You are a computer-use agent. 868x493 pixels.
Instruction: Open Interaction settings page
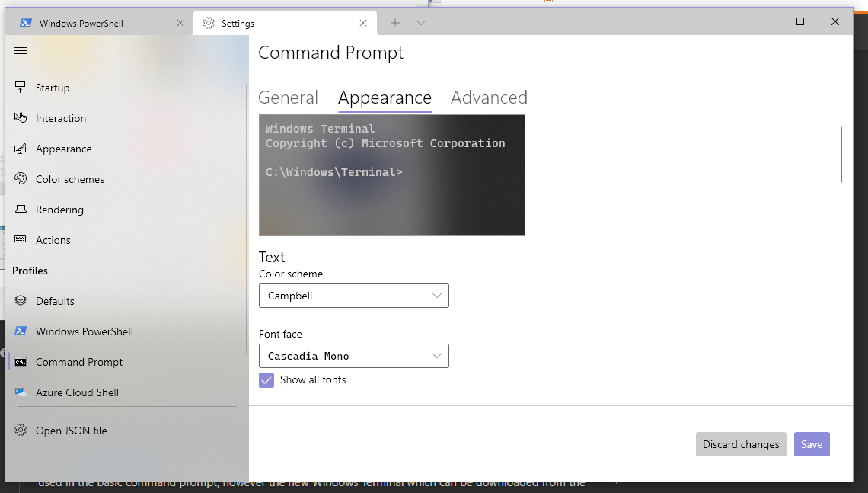[126, 118]
